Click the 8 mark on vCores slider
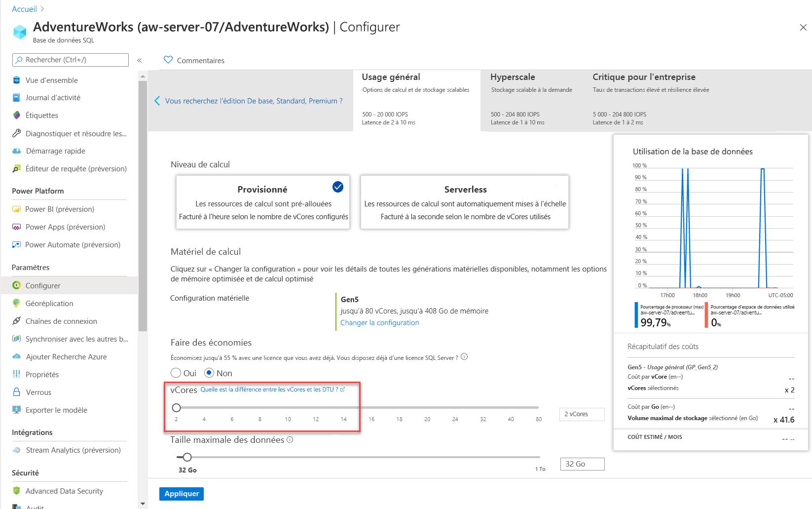The height and width of the screenshot is (509, 812). (259, 419)
